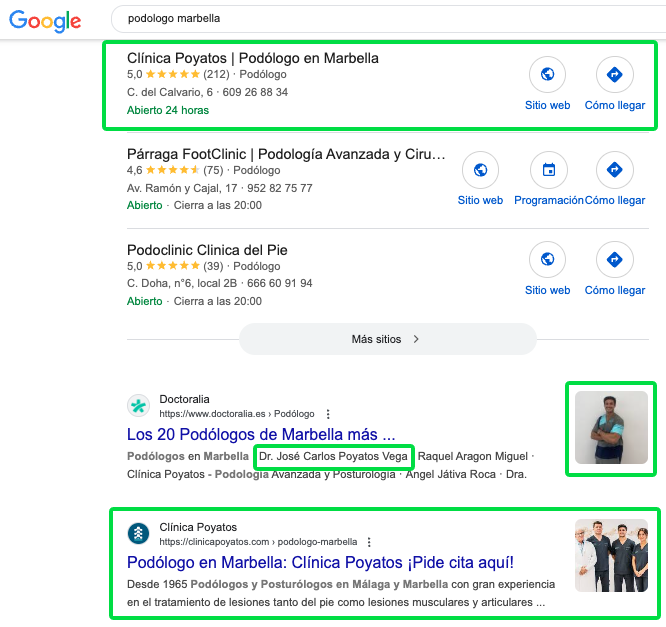This screenshot has width=666, height=627.
Task: Click the Abierto 24 horas status text
Action: [168, 110]
